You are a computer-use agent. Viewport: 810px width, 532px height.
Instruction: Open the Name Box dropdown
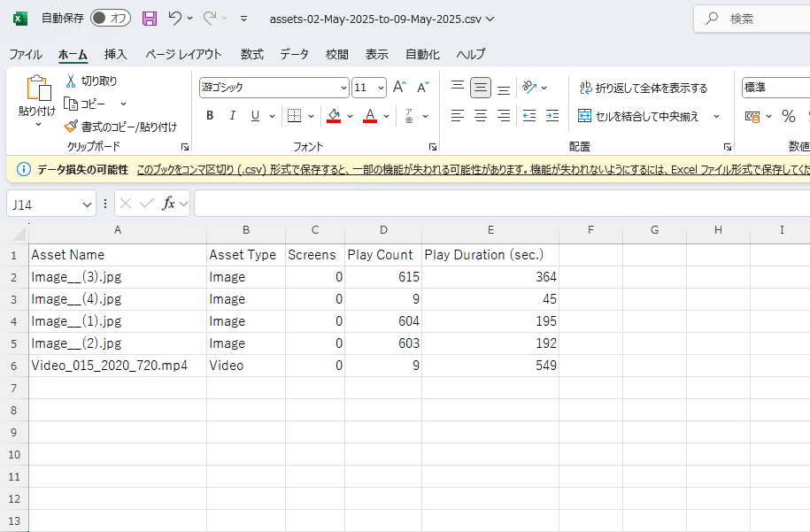(87, 204)
